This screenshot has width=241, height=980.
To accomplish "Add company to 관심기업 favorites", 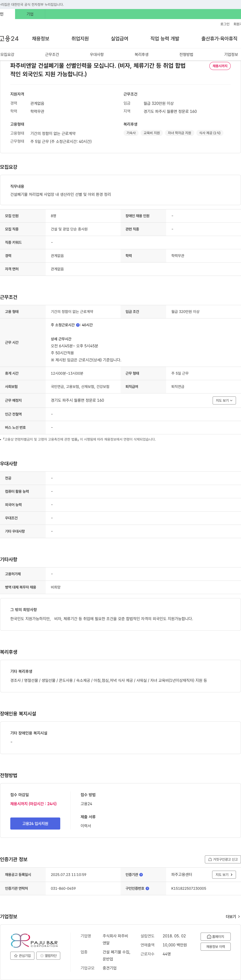I will 22,955.
